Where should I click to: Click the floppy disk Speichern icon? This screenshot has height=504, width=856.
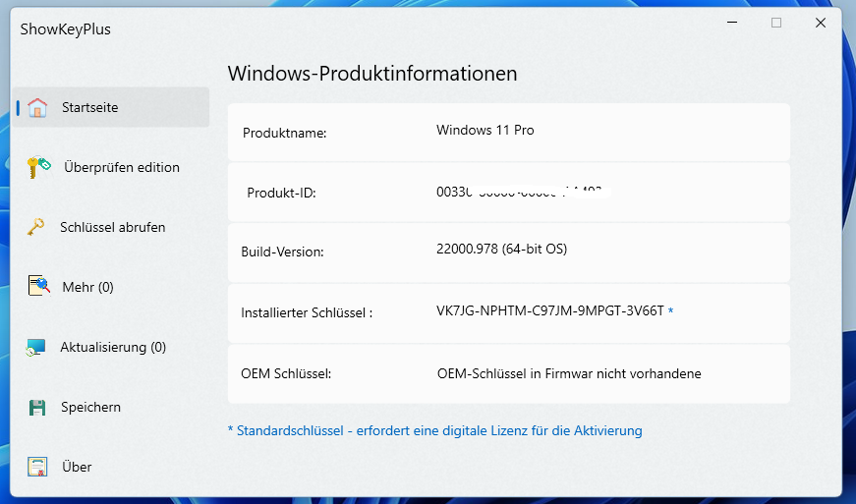[x=37, y=408]
